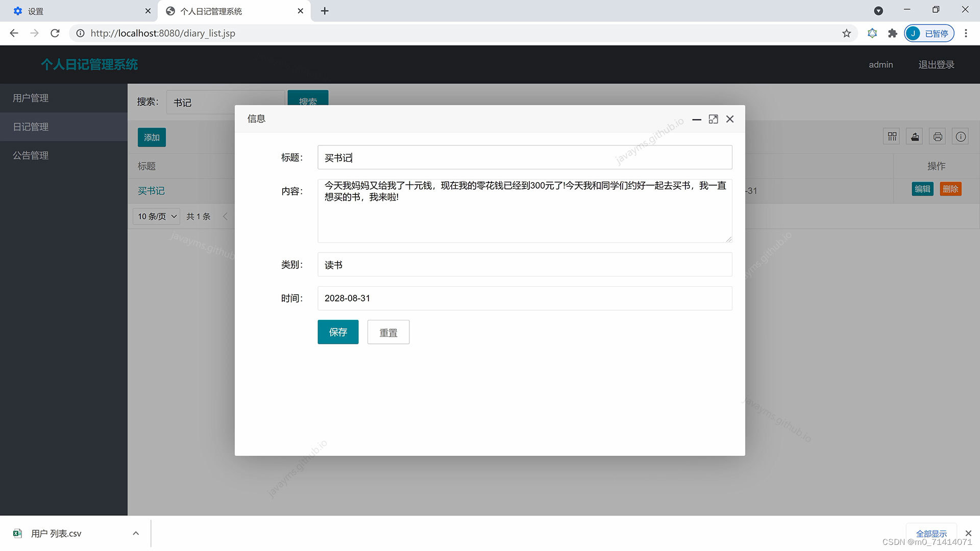The width and height of the screenshot is (980, 551).
Task: Open 公告管理 sidebar item
Action: [x=31, y=155]
